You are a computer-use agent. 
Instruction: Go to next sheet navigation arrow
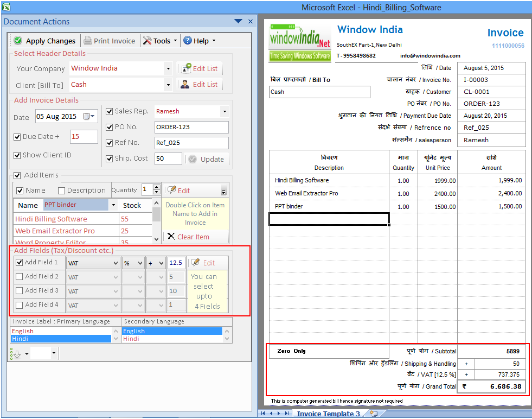click(279, 413)
